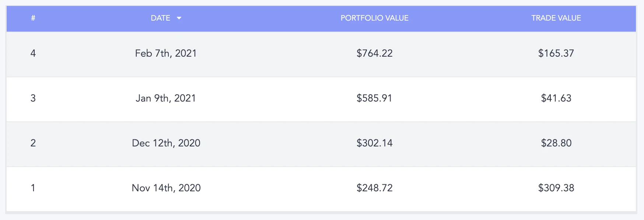The width and height of the screenshot is (644, 220).
Task: Click portfolio value $585.91
Action: point(374,98)
